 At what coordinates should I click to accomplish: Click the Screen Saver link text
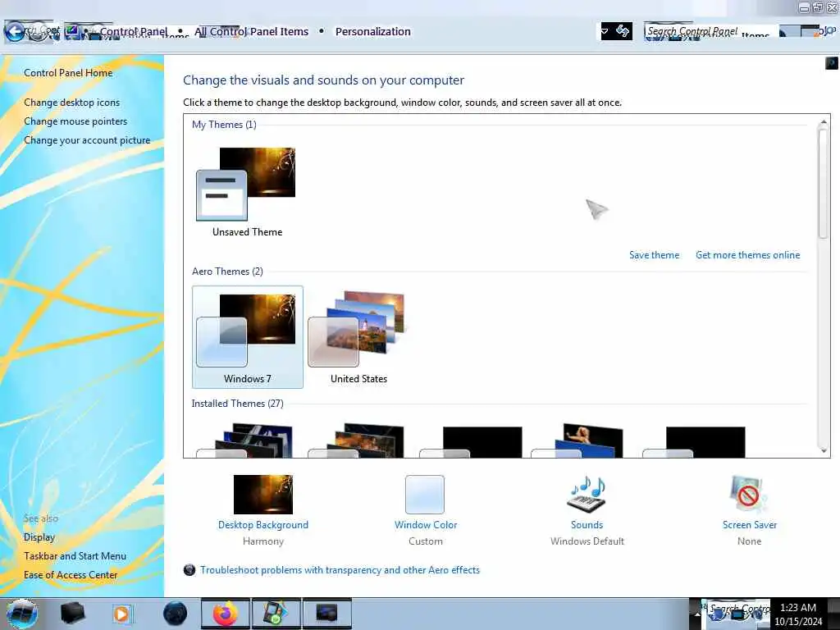pyautogui.click(x=750, y=525)
